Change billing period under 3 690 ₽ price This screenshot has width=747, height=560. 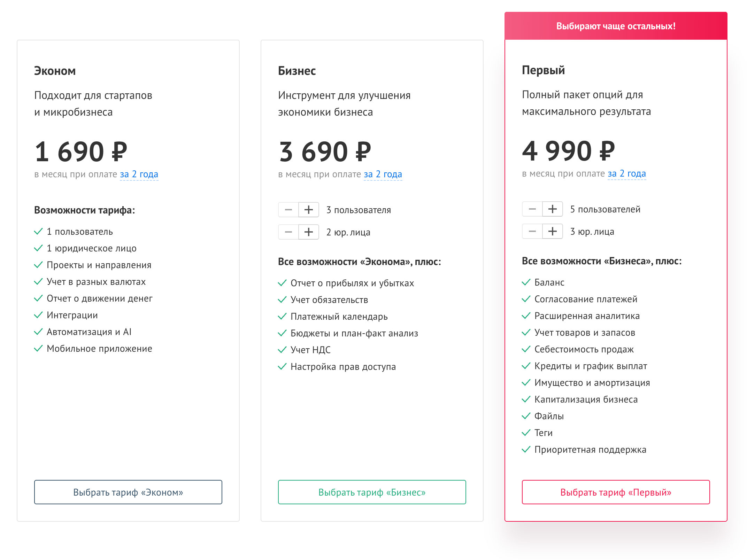pyautogui.click(x=383, y=174)
